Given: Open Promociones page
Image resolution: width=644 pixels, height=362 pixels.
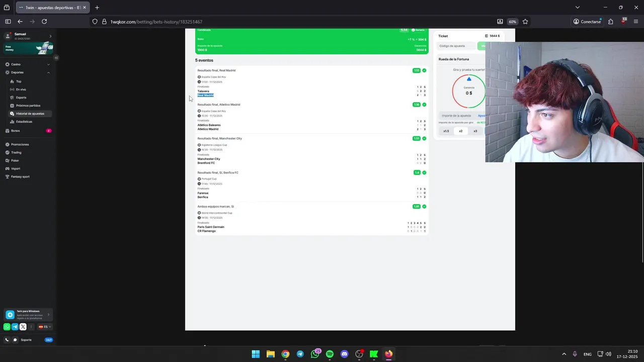Looking at the screenshot, I should click(20, 144).
